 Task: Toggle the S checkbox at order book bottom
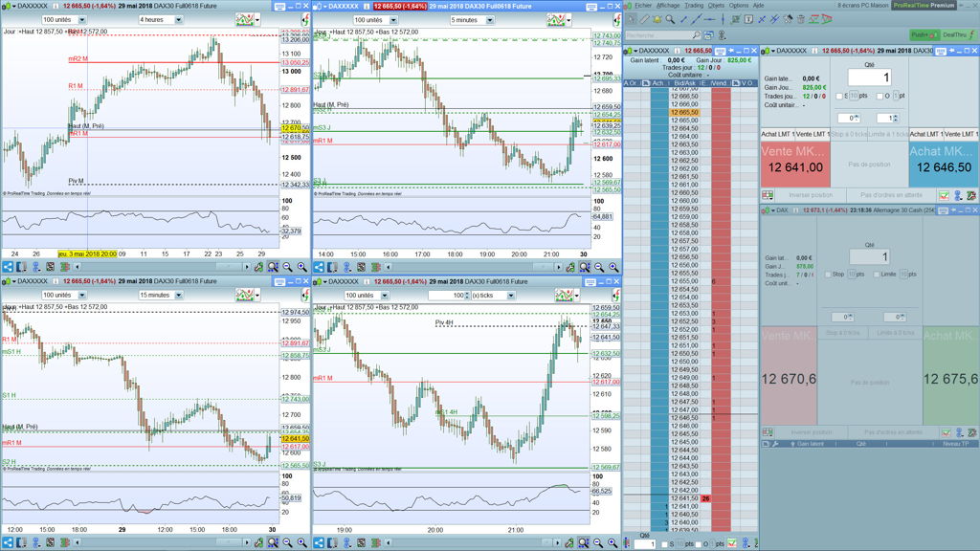pos(664,544)
